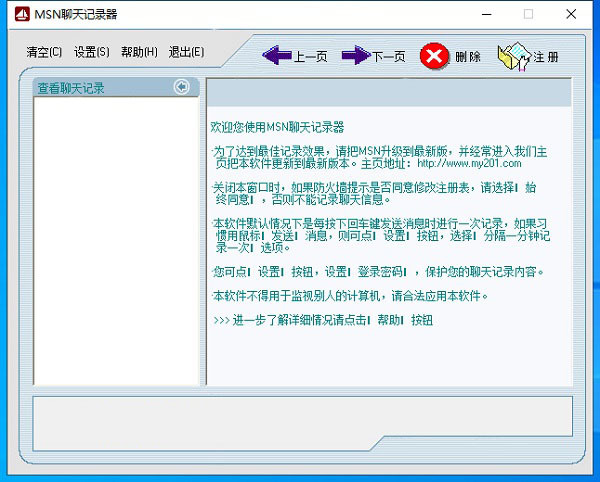Viewport: 600px width, 482px height.
Task: Collapse the 查看聊天记录 panel arrow
Action: tap(181, 87)
